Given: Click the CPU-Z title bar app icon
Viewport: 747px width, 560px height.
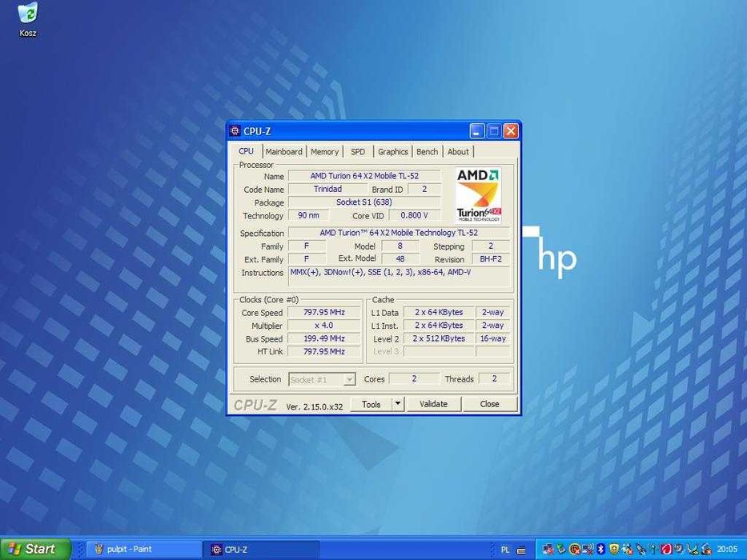Looking at the screenshot, I should (235, 131).
